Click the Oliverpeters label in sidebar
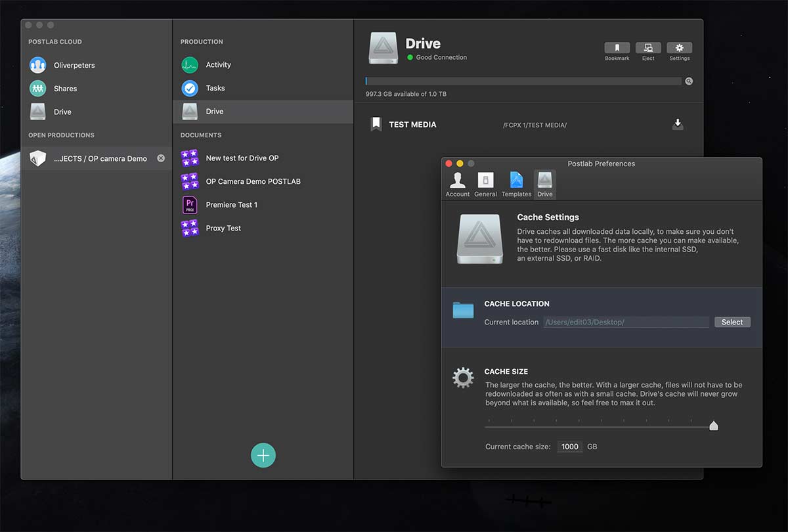The image size is (788, 532). click(x=74, y=65)
